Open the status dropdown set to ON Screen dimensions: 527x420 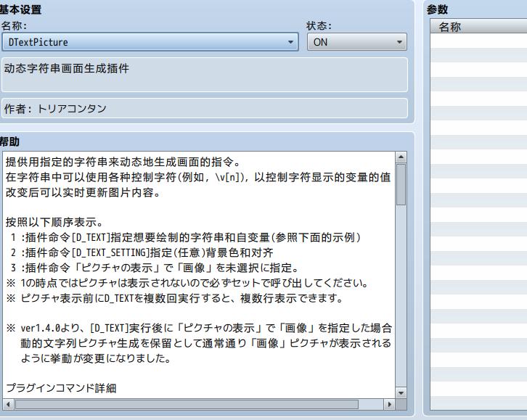click(x=356, y=42)
